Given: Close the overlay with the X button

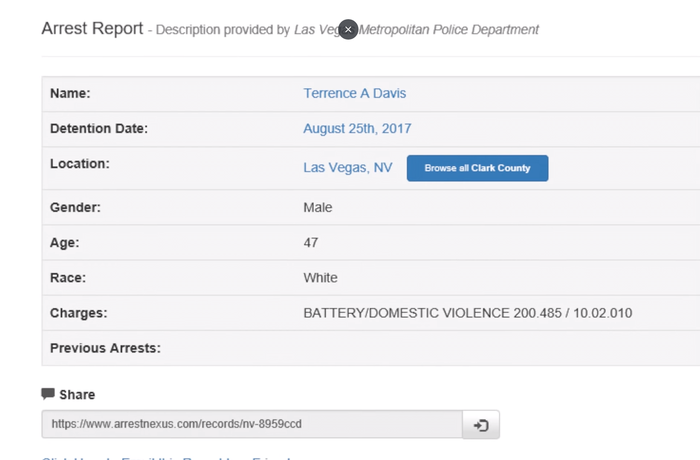Looking at the screenshot, I should pos(348,30).
